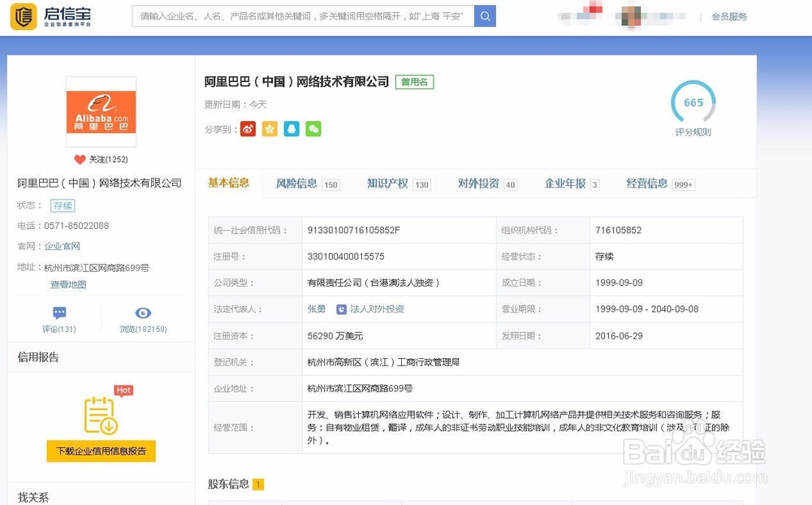Click the Alibaba company logo thumbnail
Screen dimensions: 812x505
pos(101,112)
